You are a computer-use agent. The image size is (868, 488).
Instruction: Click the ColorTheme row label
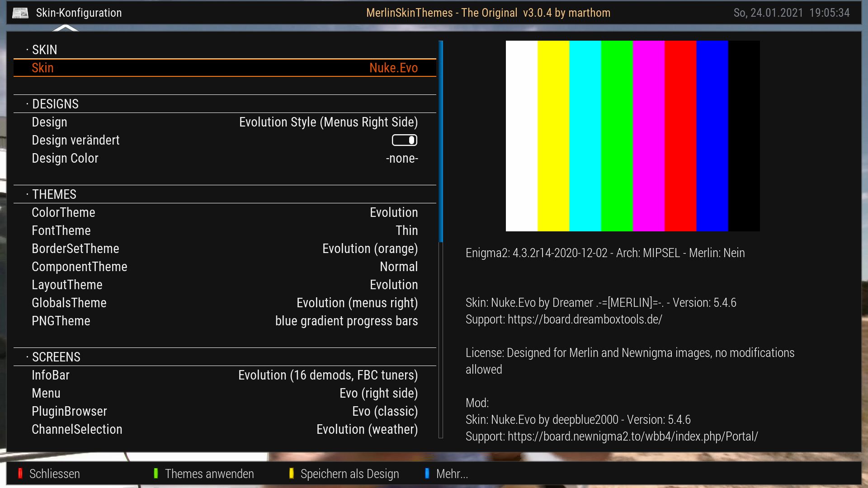(63, 212)
